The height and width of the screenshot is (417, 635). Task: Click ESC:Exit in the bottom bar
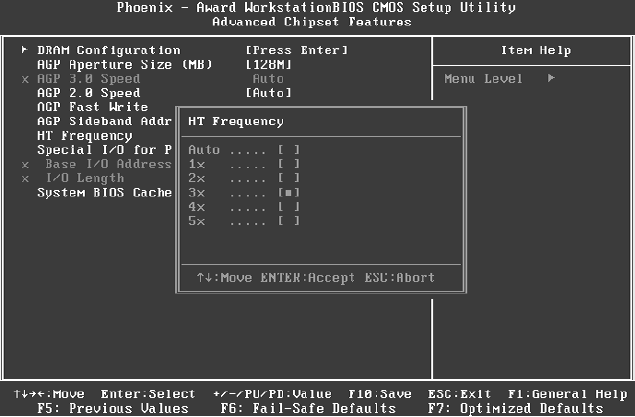click(459, 394)
